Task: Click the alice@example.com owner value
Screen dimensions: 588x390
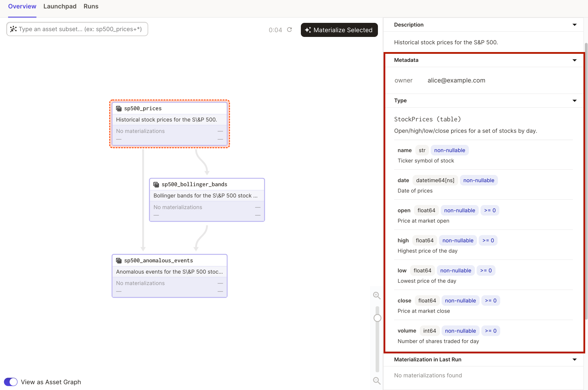Action: tap(456, 81)
